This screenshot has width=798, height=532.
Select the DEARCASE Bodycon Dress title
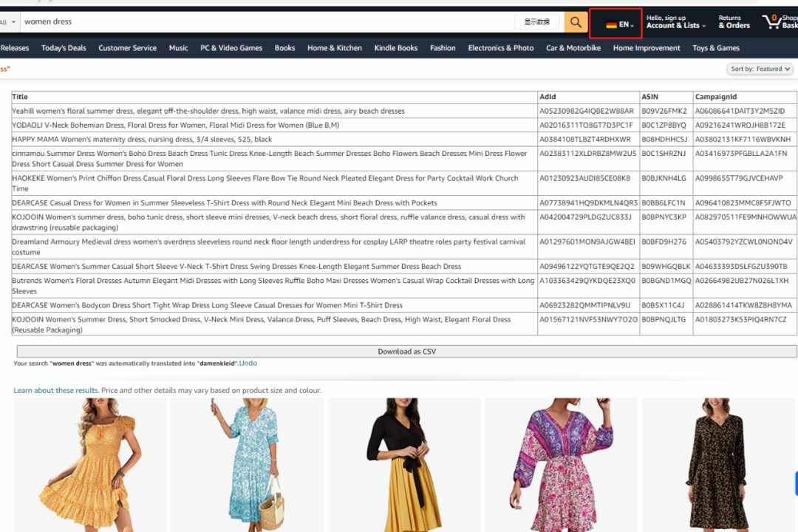click(207, 305)
